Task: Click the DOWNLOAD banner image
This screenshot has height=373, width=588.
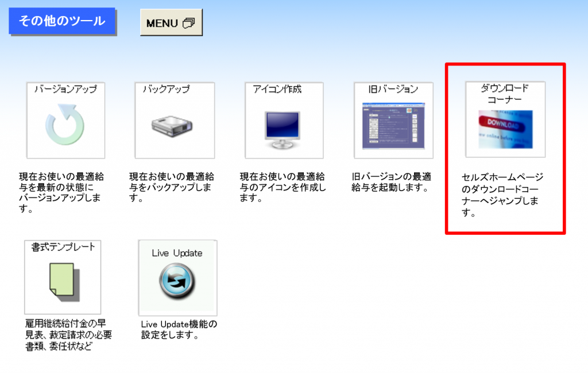Action: (x=505, y=129)
